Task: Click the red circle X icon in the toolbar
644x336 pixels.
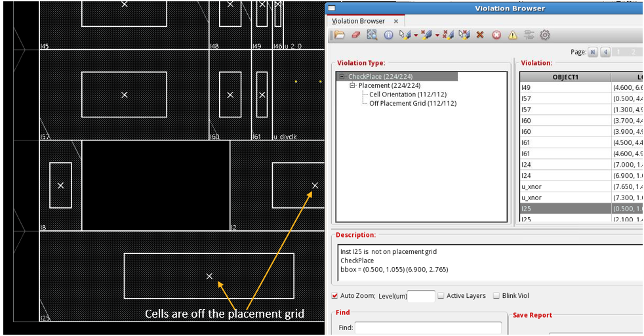Action: tap(496, 35)
